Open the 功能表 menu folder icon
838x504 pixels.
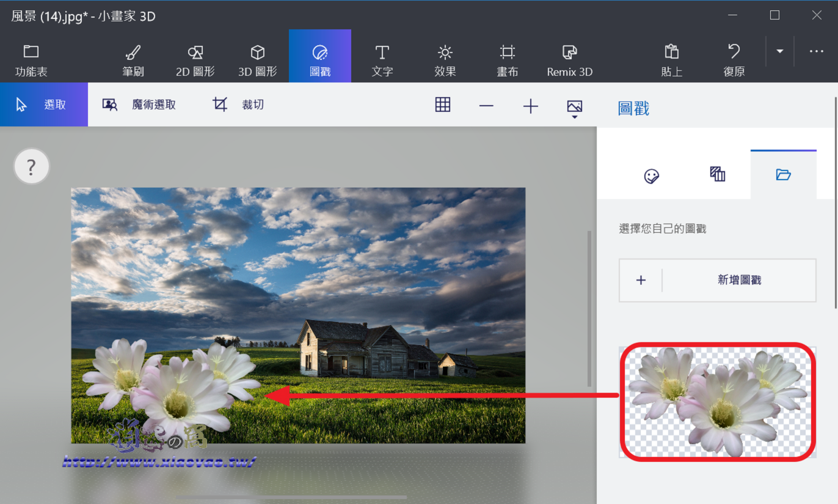(31, 52)
